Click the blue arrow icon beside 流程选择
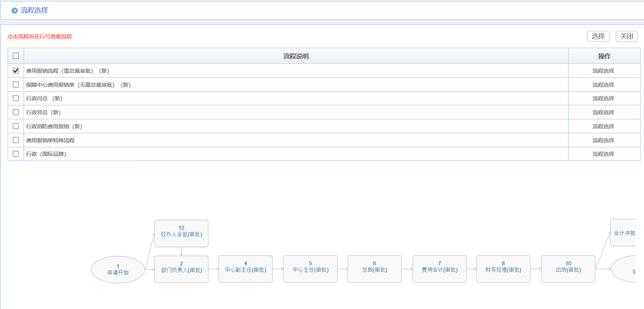The width and height of the screenshot is (644, 309). tap(14, 11)
